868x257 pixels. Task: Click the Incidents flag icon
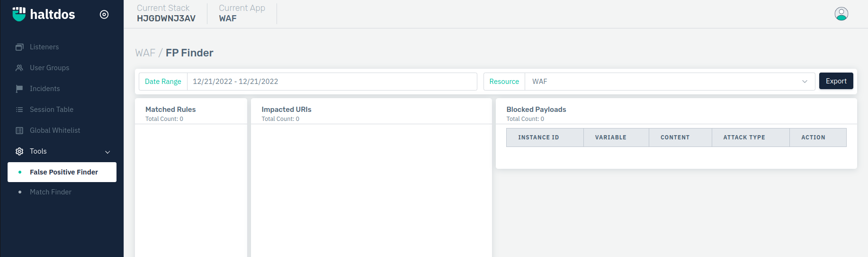coord(19,89)
